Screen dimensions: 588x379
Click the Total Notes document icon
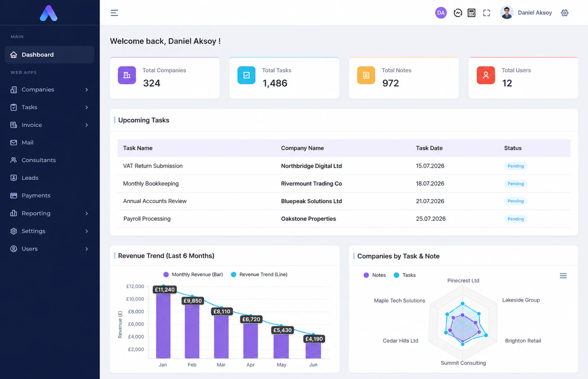click(x=366, y=75)
